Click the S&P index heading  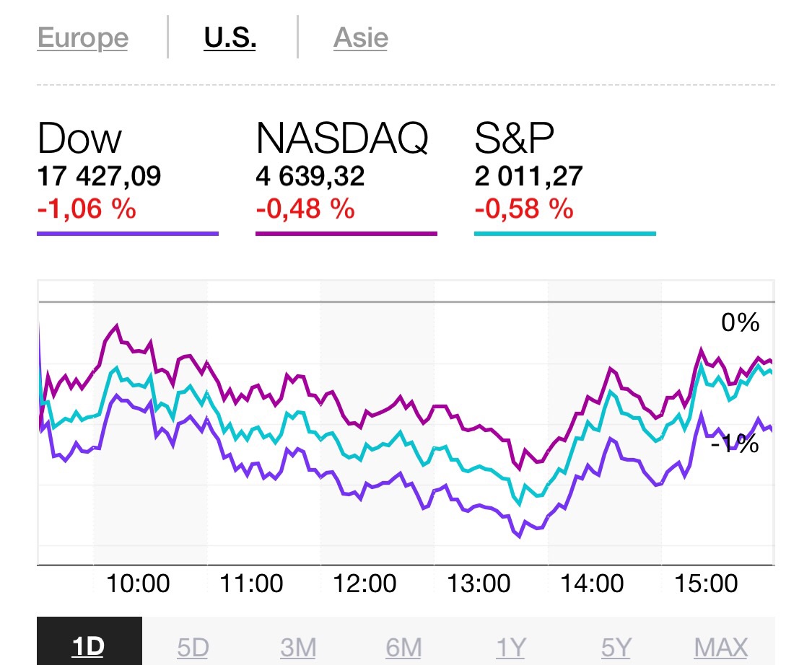click(513, 138)
